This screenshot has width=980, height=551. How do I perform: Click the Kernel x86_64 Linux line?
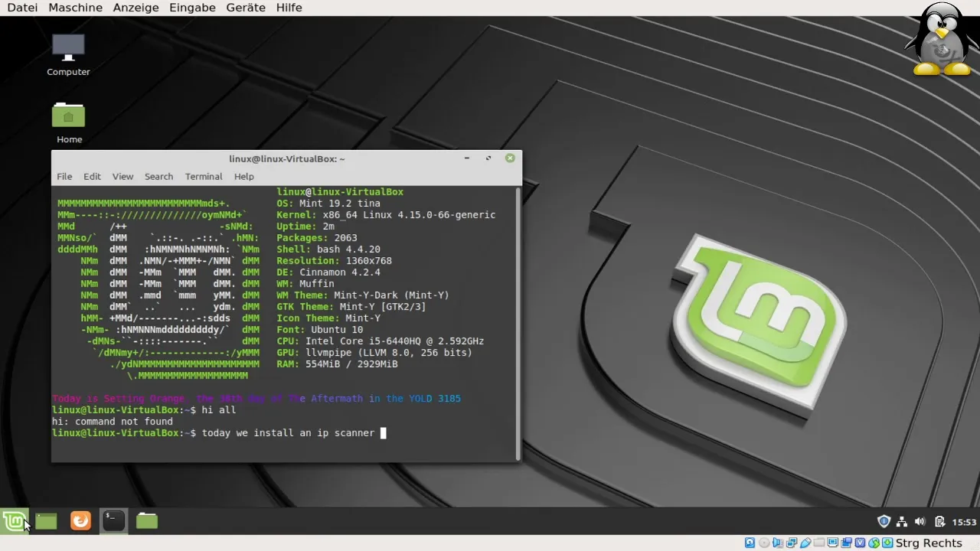tap(386, 215)
